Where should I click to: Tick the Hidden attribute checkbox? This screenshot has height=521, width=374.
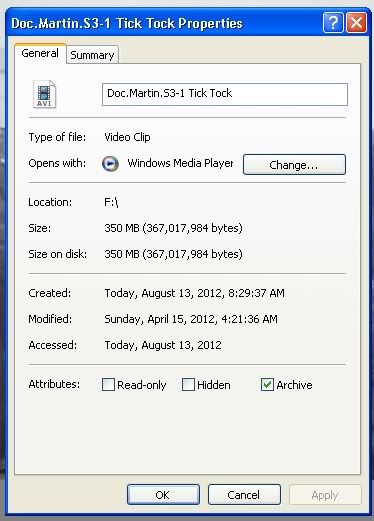(x=188, y=384)
